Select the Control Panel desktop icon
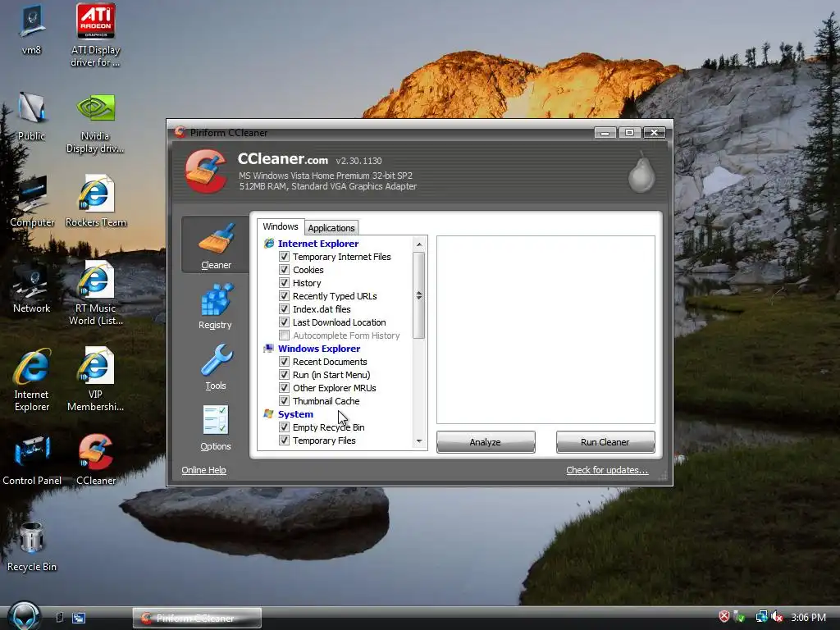Screen dimensions: 840x630 pos(32,460)
